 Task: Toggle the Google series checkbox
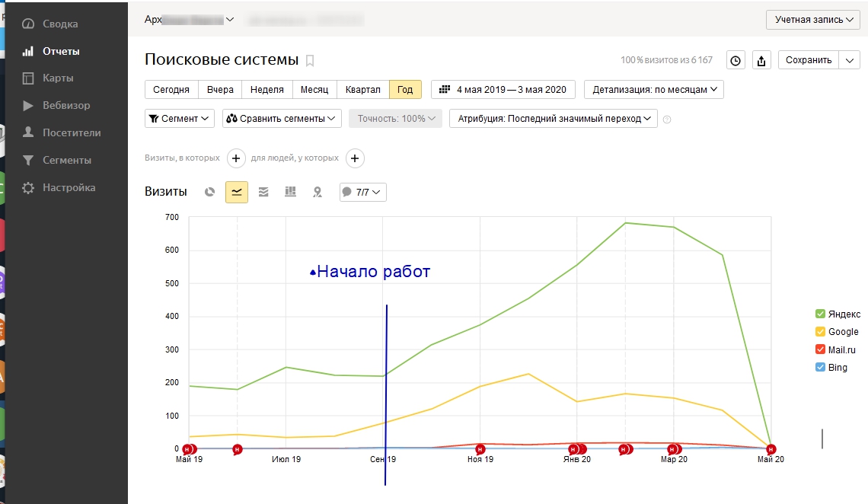tap(820, 331)
